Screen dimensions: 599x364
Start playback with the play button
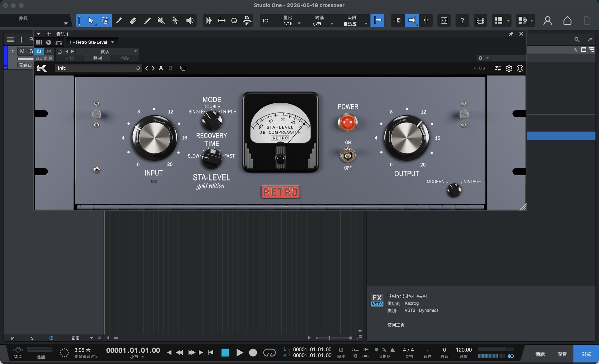240,352
